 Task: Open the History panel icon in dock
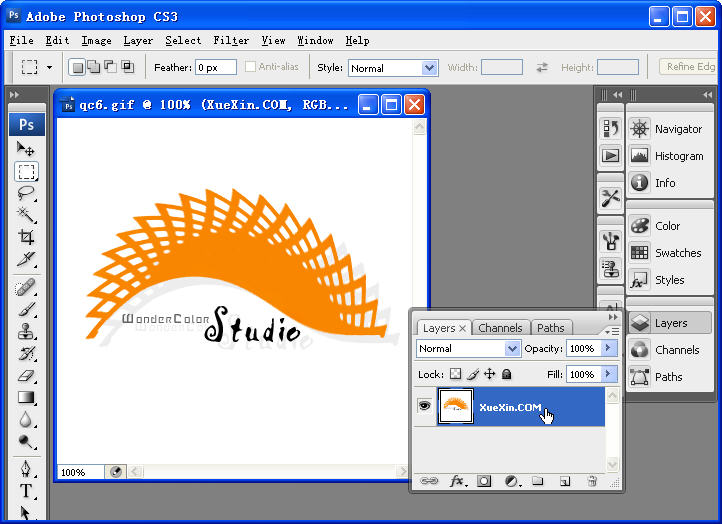click(611, 128)
